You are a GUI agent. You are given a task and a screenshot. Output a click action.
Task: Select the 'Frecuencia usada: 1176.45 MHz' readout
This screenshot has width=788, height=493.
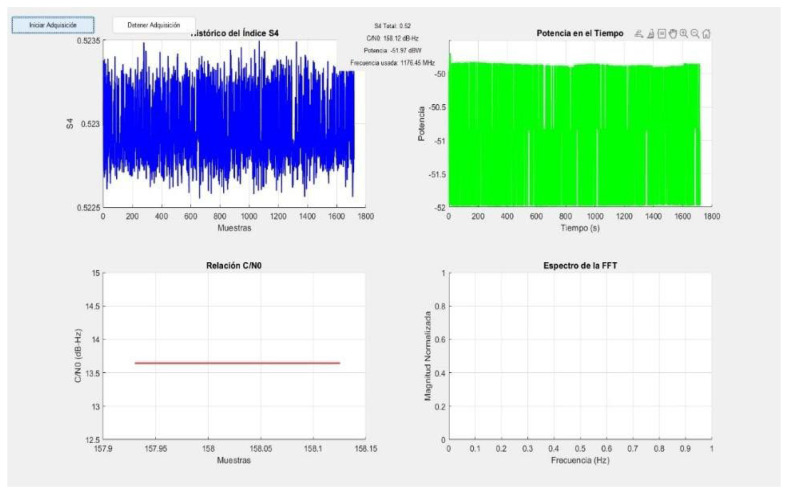coord(392,63)
